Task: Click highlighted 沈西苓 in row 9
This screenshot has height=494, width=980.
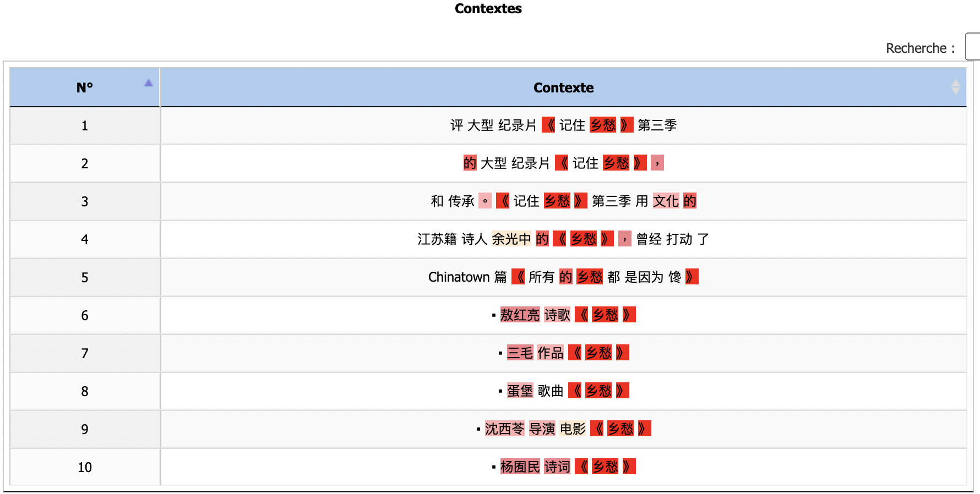Action: click(x=504, y=429)
